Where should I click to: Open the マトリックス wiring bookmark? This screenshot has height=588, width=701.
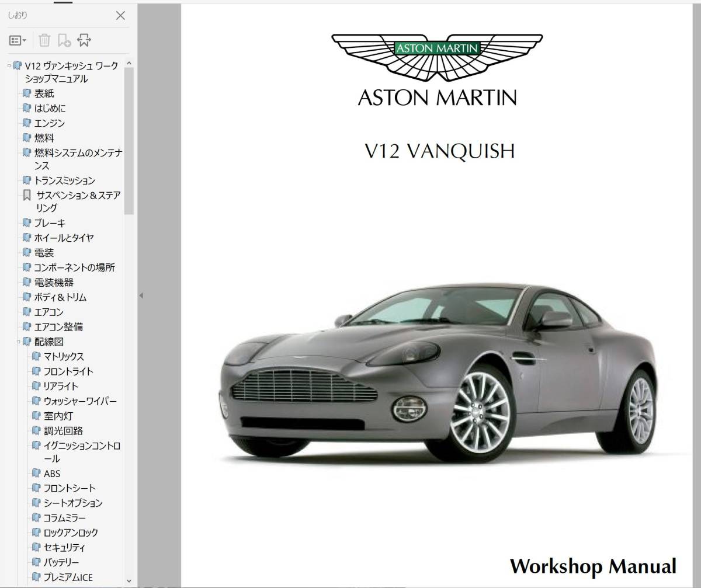click(x=64, y=356)
